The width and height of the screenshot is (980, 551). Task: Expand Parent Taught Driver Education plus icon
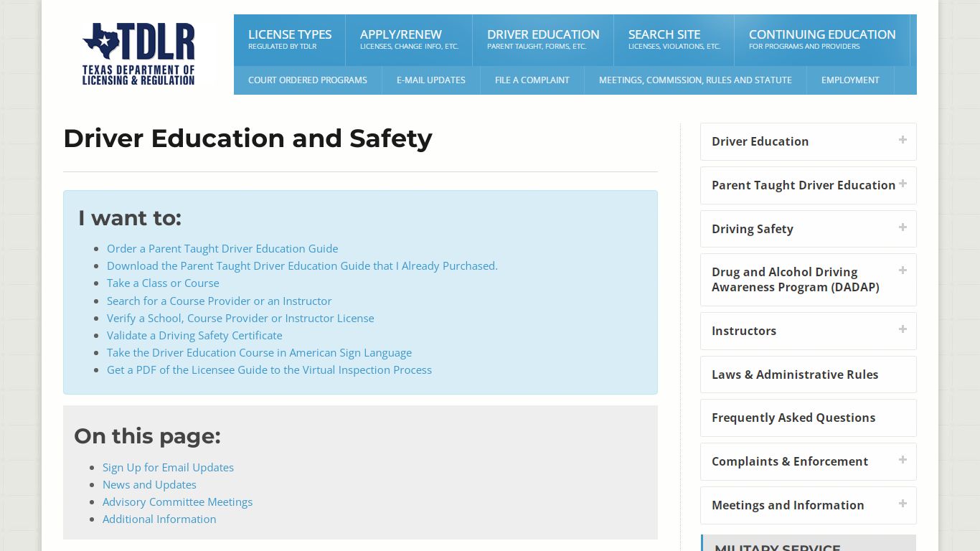[x=903, y=184]
